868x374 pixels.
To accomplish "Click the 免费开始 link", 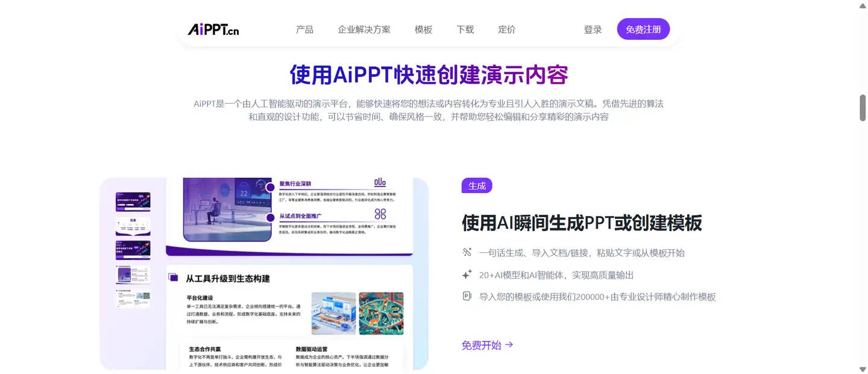I will (x=482, y=345).
